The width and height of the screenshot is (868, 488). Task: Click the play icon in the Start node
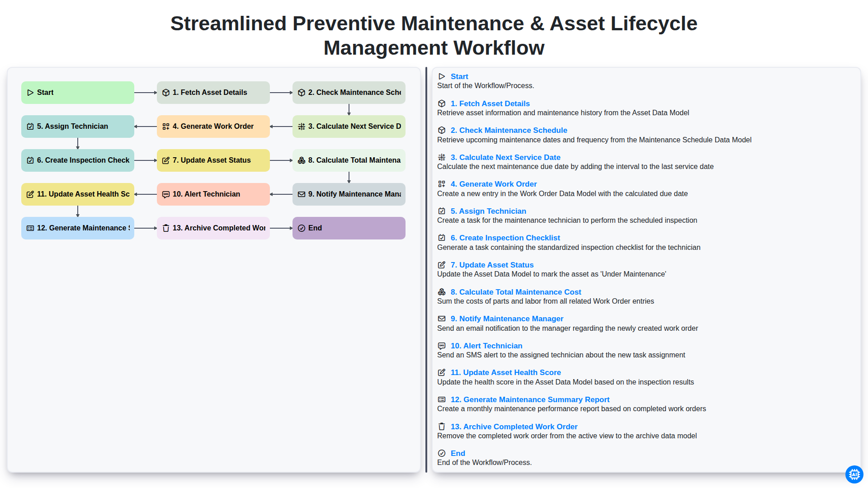pos(30,93)
